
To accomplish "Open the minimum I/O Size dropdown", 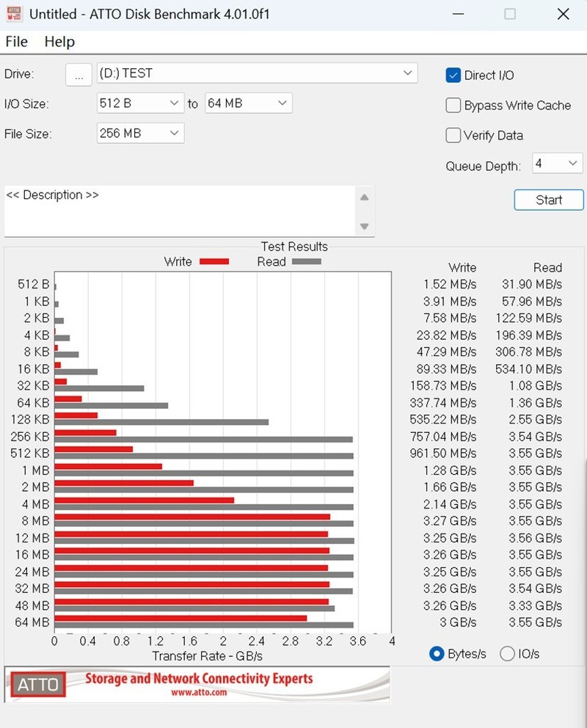I will coord(175,103).
